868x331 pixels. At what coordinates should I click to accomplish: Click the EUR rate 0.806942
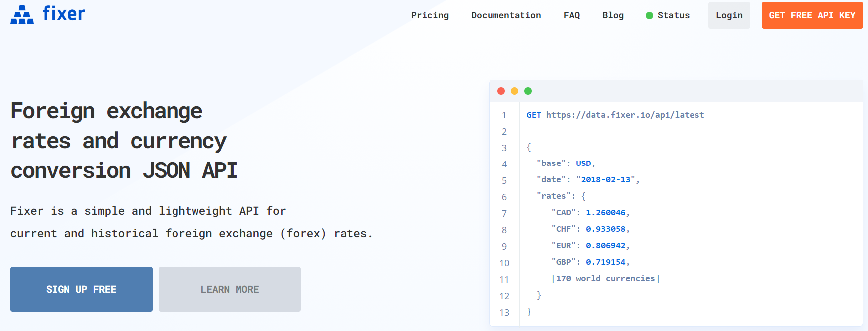pos(605,246)
